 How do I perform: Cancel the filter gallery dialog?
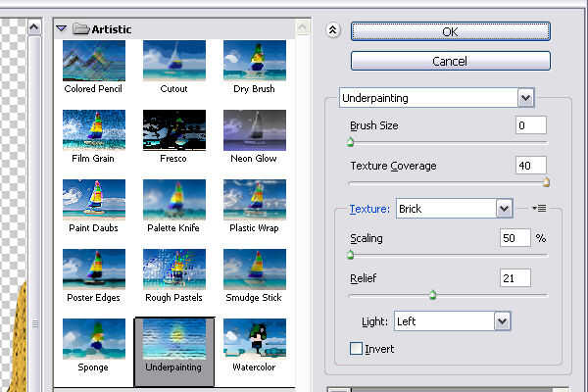pos(451,61)
